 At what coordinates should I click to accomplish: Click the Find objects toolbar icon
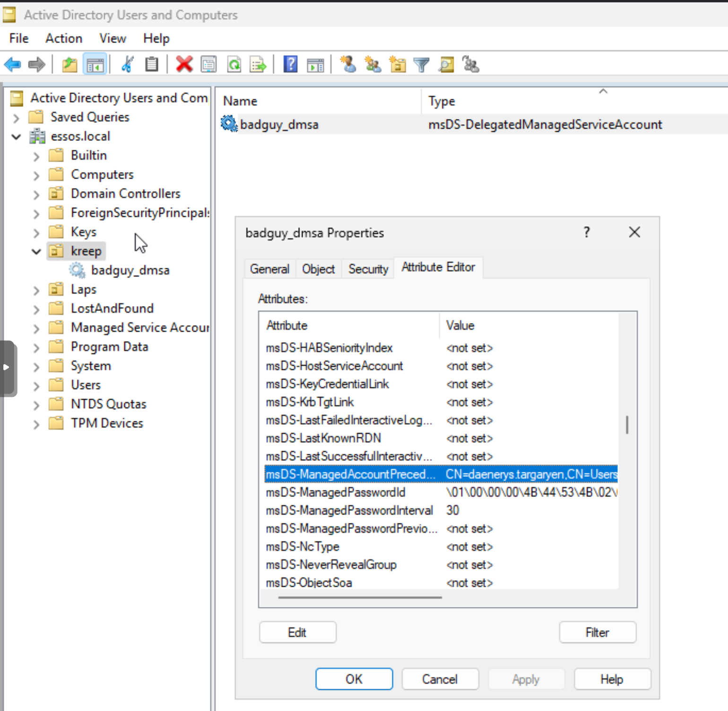pos(446,64)
